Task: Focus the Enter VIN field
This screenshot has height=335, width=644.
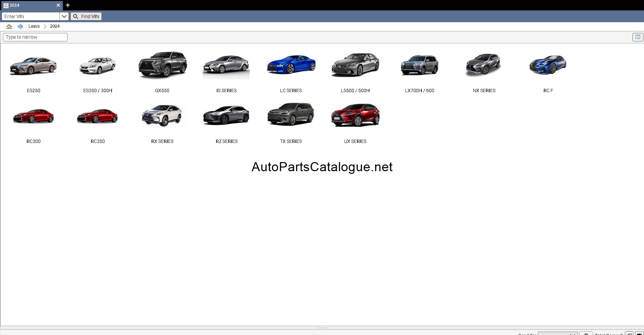Action: click(x=31, y=16)
